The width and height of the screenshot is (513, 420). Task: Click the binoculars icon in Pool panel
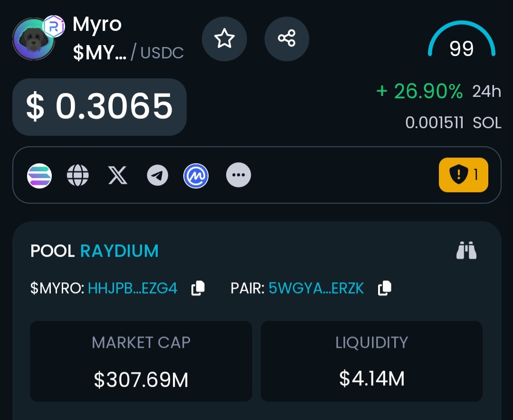click(466, 251)
